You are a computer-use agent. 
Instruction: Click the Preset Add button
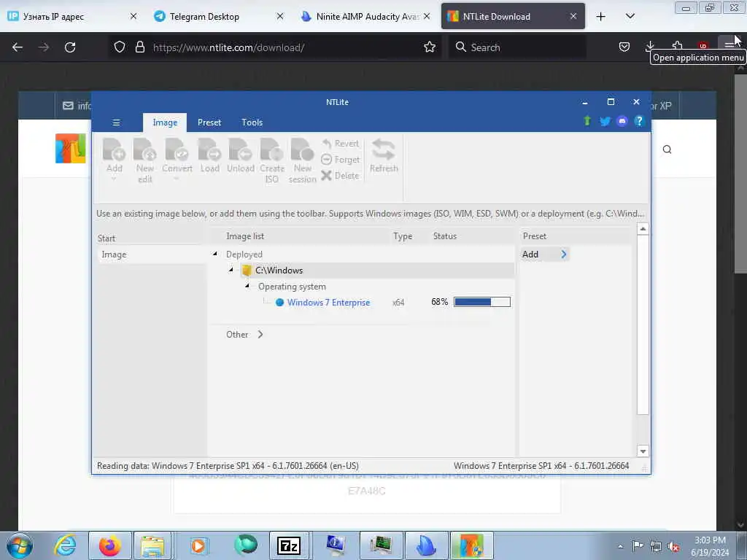pyautogui.click(x=544, y=254)
